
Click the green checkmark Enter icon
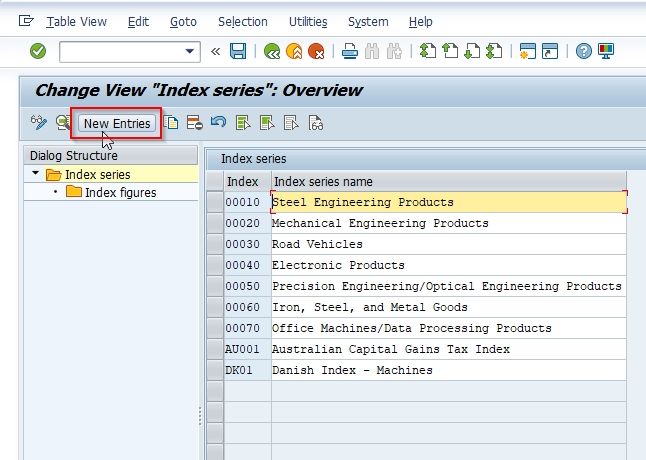click(x=38, y=51)
